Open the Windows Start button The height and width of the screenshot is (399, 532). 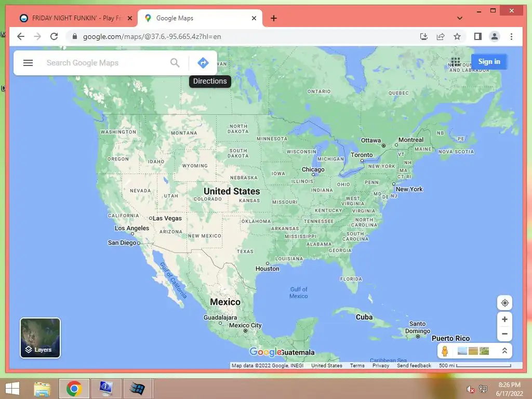tap(12, 389)
